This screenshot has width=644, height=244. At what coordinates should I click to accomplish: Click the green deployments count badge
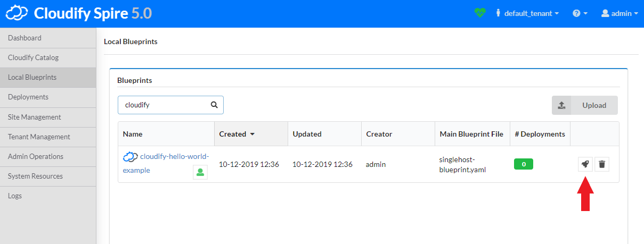[523, 164]
